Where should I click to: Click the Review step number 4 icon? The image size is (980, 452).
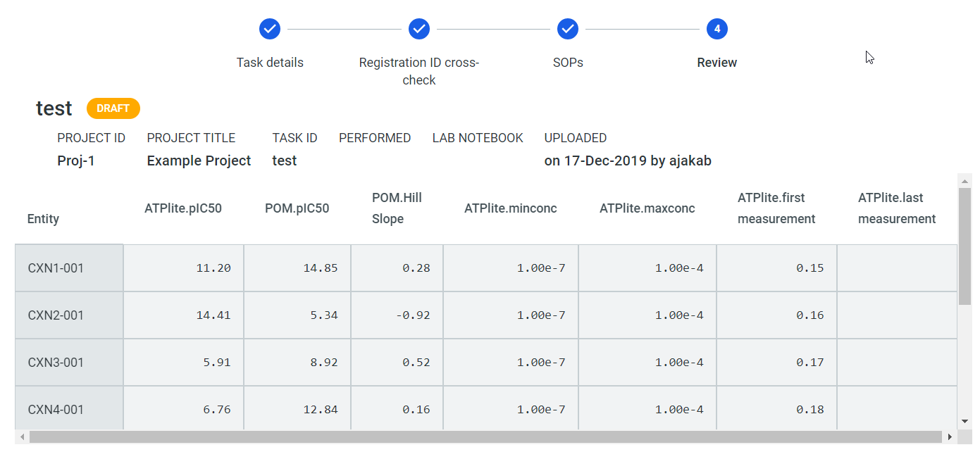tap(717, 29)
